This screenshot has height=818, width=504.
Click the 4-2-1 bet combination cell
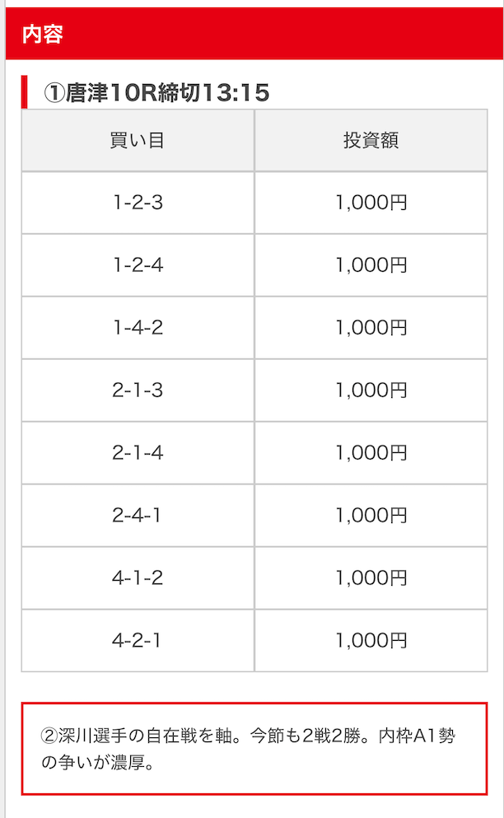tap(138, 641)
